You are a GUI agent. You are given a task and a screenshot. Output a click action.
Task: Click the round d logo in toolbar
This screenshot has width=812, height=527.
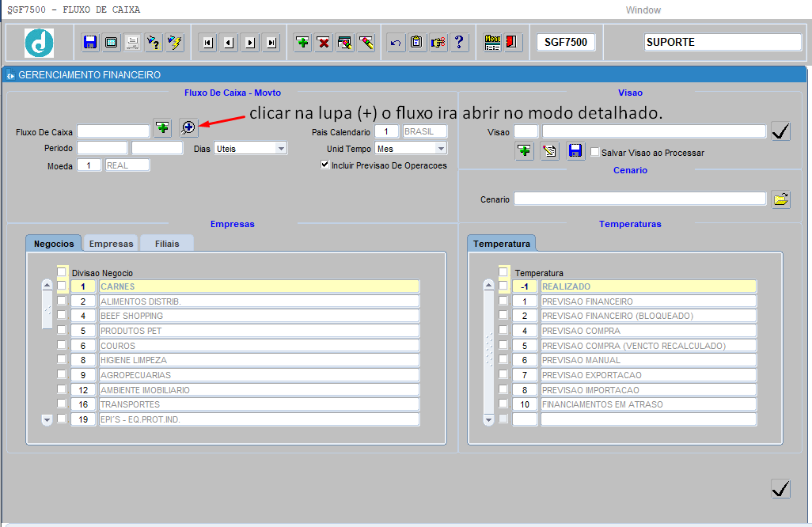(x=40, y=43)
